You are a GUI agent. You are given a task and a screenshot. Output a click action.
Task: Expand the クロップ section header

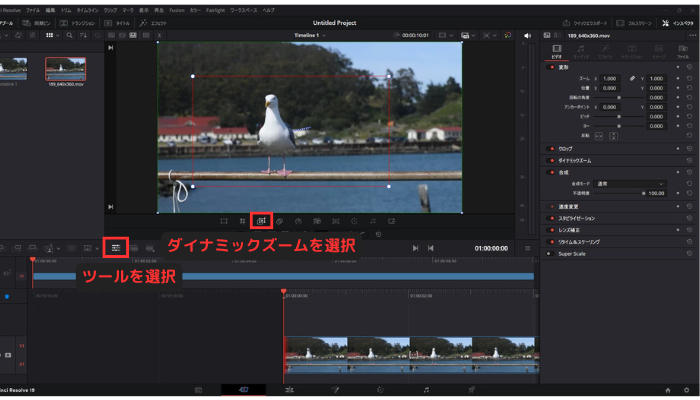point(565,149)
